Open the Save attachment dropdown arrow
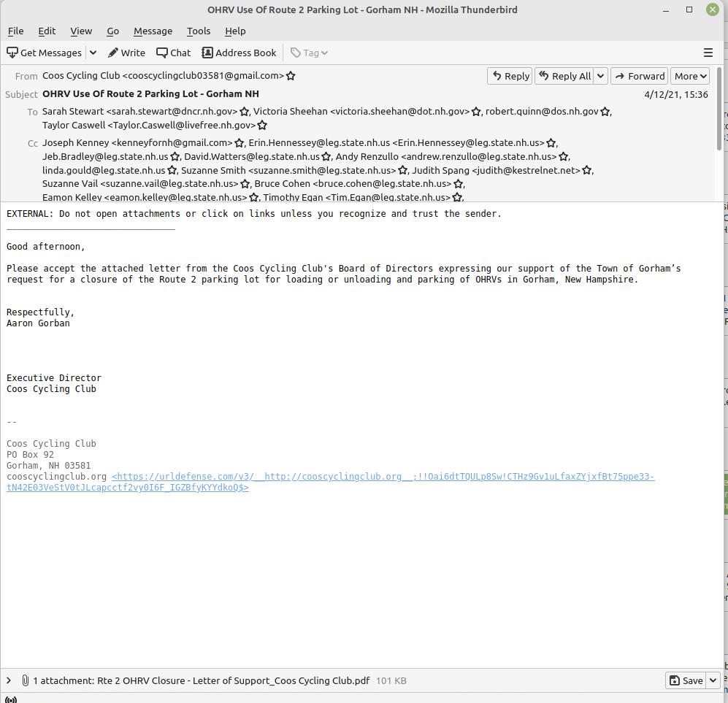The height and width of the screenshot is (703, 728). click(713, 680)
